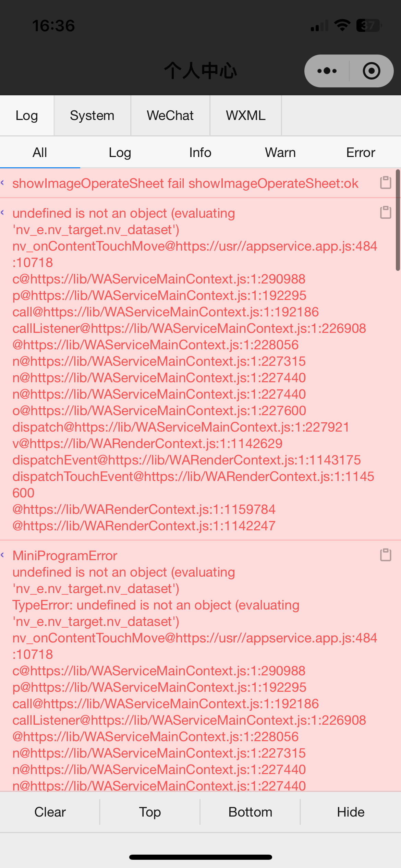This screenshot has width=401, height=868.
Task: Filter logs by Error level
Action: tap(361, 153)
